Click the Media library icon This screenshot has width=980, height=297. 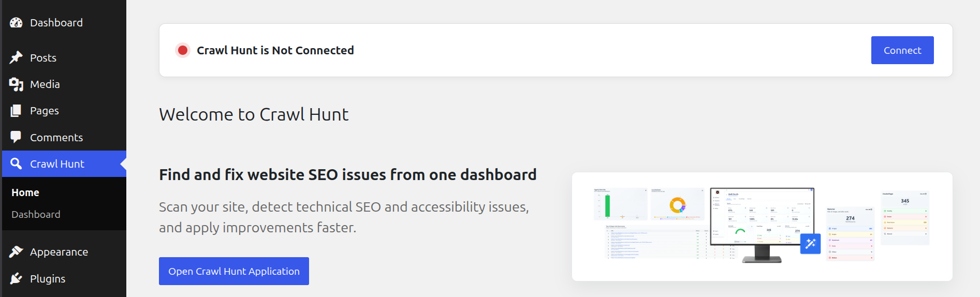point(16,84)
